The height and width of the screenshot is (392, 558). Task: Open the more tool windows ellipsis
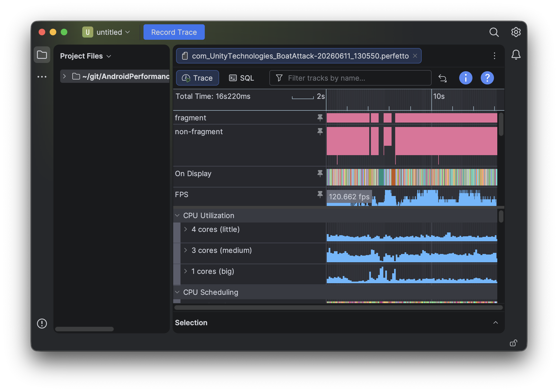[42, 77]
